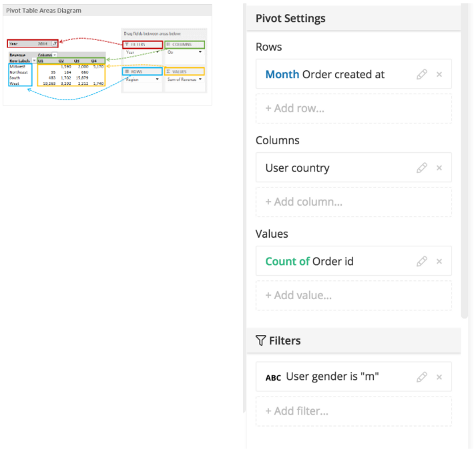This screenshot has height=470, width=476.
Task: Remove the Month Order created at row
Action: coord(439,75)
